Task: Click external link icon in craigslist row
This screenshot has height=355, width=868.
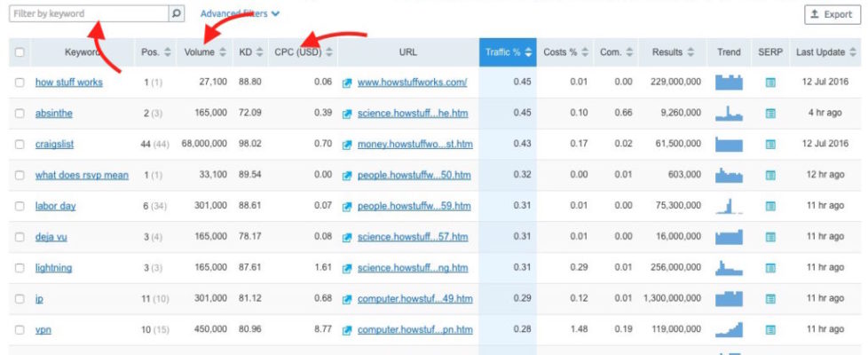Action: pos(348,145)
